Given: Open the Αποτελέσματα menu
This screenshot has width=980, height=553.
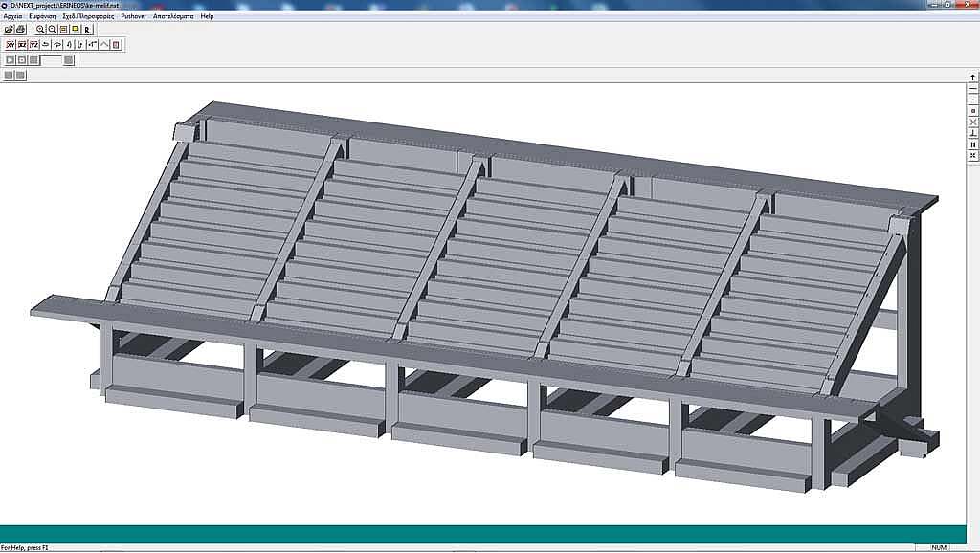Looking at the screenshot, I should pos(173,16).
